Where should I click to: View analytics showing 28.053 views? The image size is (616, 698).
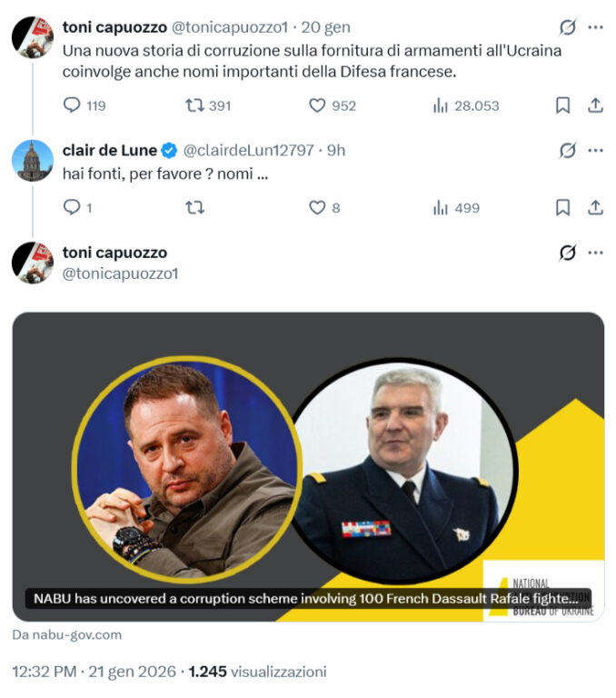pyautogui.click(x=440, y=105)
